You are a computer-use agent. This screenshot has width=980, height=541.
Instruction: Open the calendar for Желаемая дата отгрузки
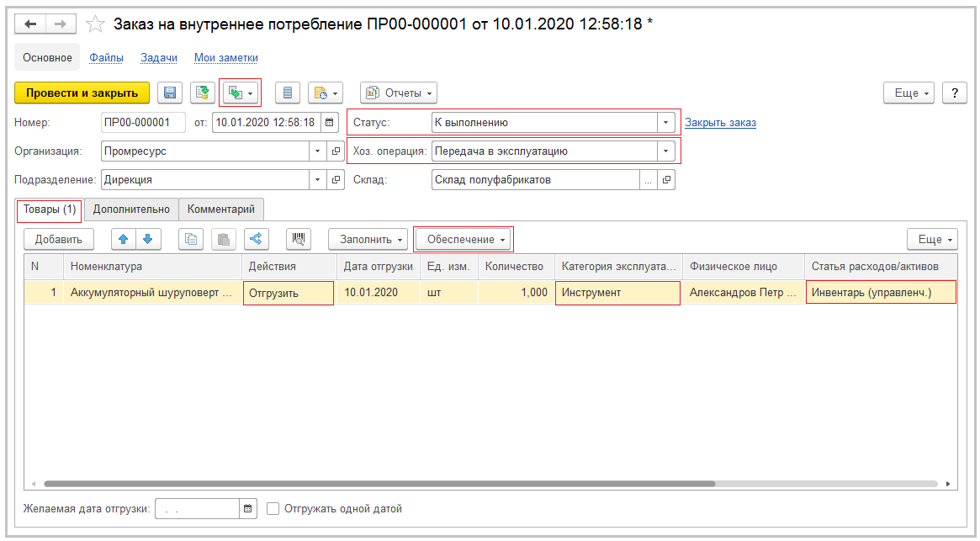[x=248, y=509]
